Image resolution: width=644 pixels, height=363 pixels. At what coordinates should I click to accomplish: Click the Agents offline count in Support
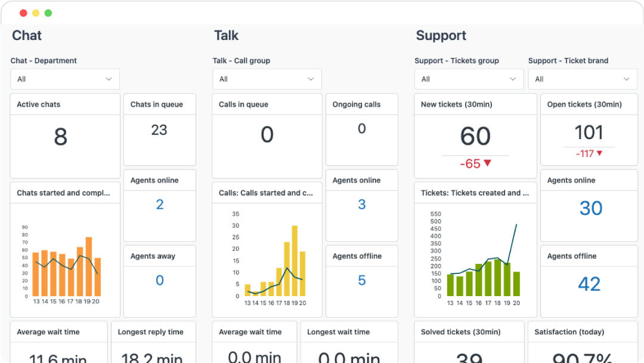point(589,284)
